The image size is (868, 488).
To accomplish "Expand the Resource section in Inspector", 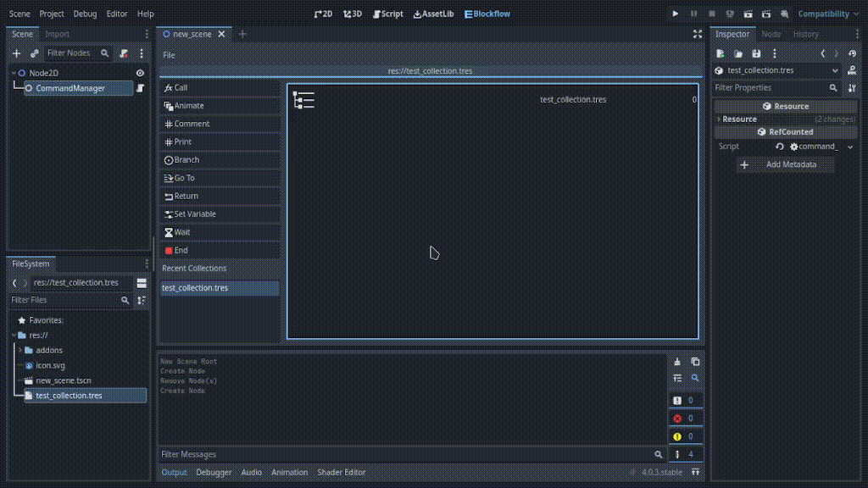I will (x=739, y=119).
